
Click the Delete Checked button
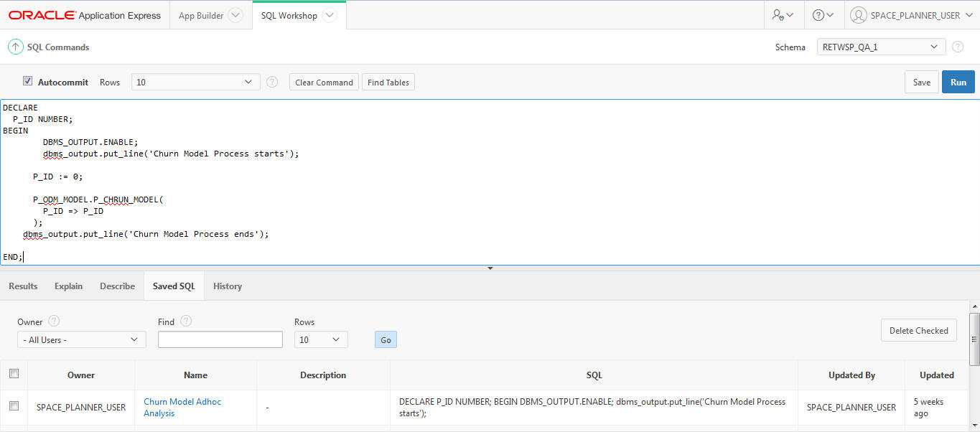pyautogui.click(x=918, y=330)
